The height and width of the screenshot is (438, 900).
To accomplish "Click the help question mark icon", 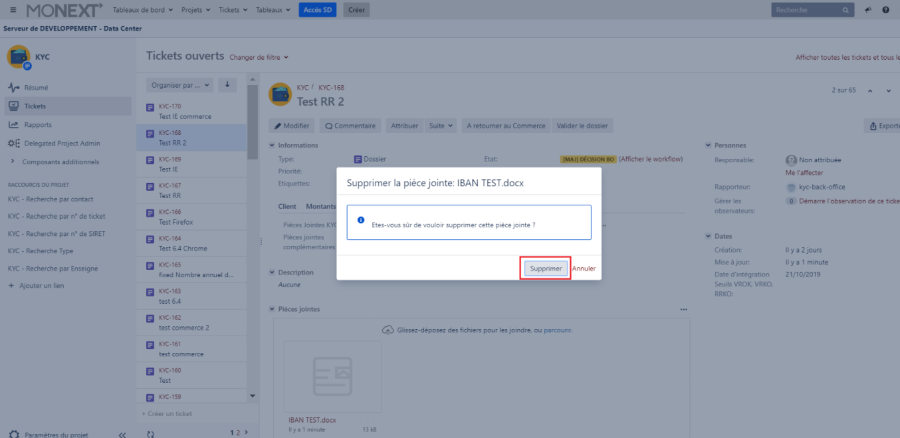I will click(885, 9).
